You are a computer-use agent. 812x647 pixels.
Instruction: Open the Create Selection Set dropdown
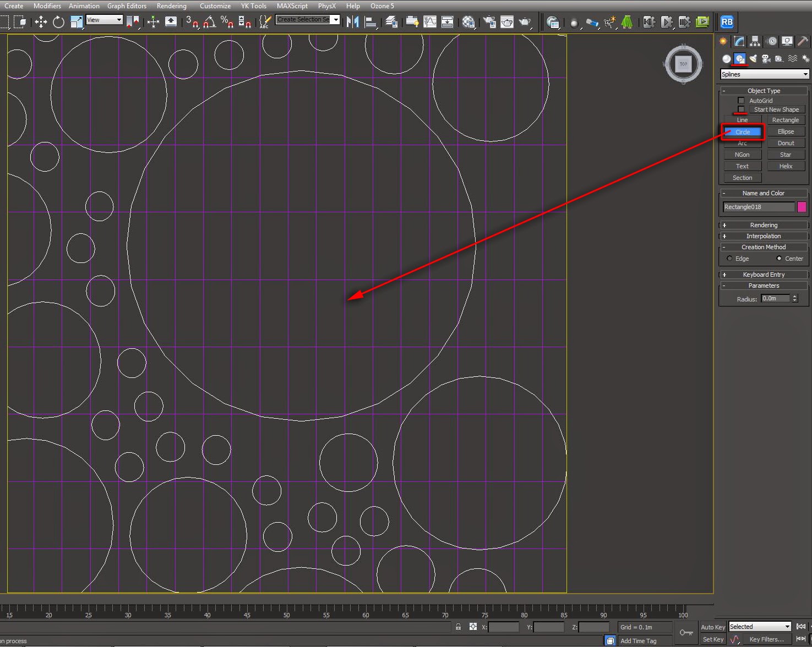coord(308,20)
